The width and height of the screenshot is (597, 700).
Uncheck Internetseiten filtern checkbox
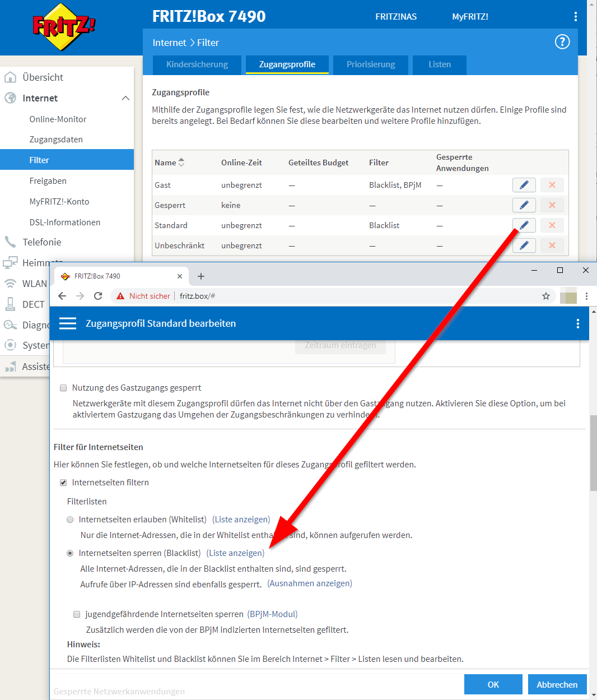coord(63,483)
